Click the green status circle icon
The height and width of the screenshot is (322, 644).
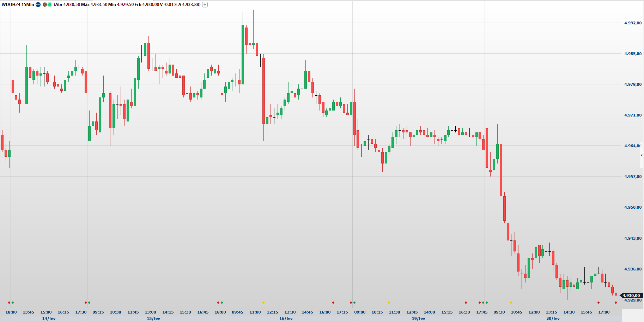50,5
